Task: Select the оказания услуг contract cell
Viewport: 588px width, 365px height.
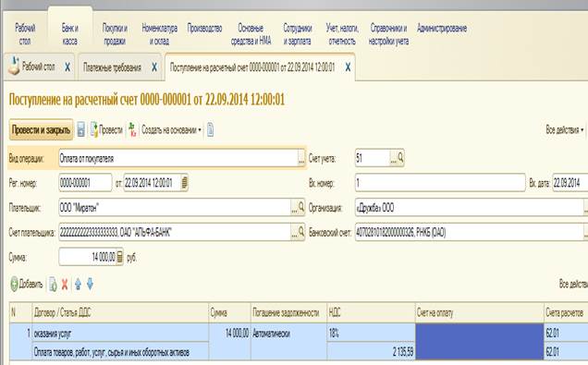Action: tap(120, 334)
